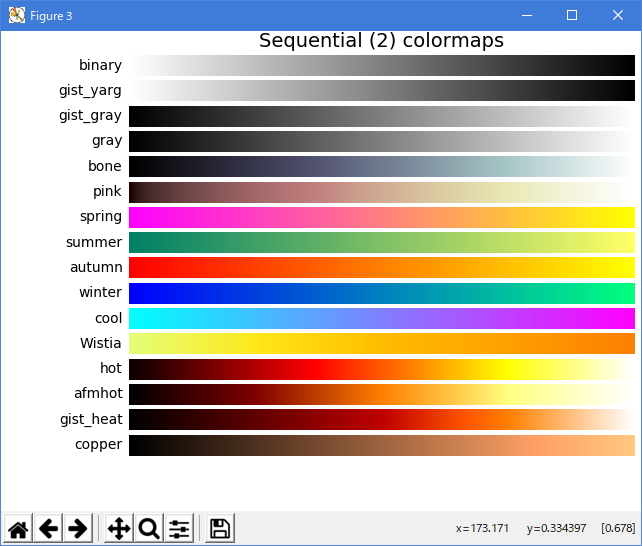642x546 pixels.
Task: Click the 'binary' label text
Action: click(x=100, y=65)
